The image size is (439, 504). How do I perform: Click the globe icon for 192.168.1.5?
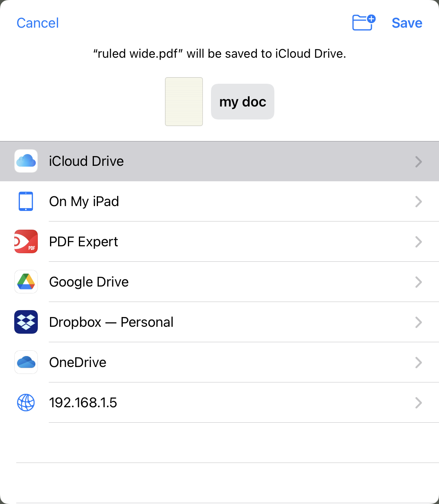point(26,403)
